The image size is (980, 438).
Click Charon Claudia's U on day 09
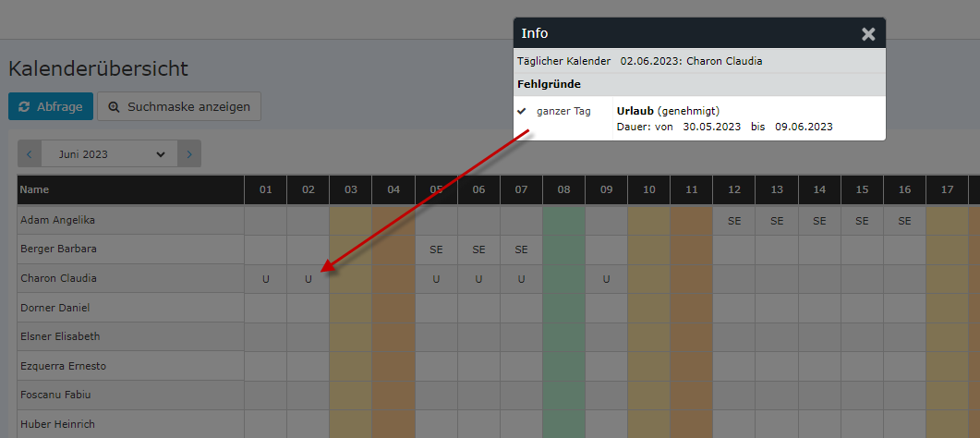pos(606,279)
